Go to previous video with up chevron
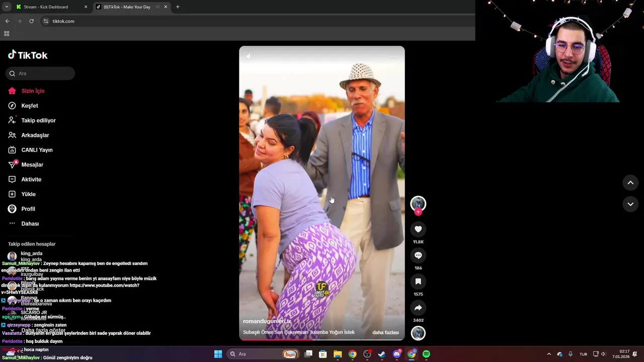The image size is (644, 362). (x=630, y=183)
